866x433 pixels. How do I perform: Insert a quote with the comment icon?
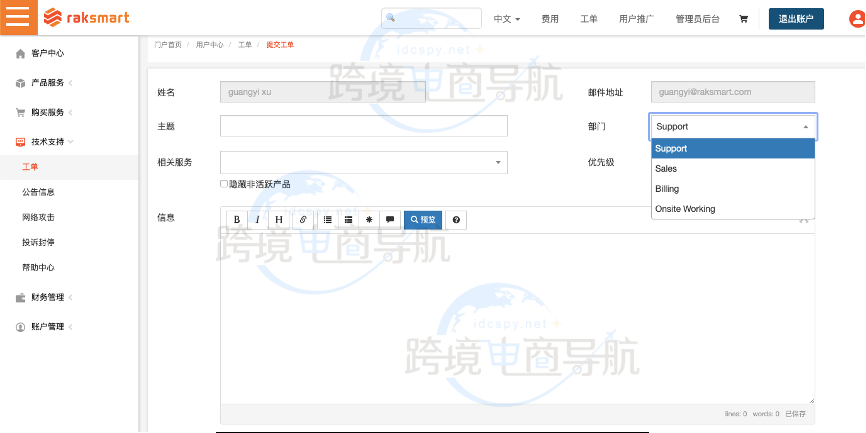389,219
